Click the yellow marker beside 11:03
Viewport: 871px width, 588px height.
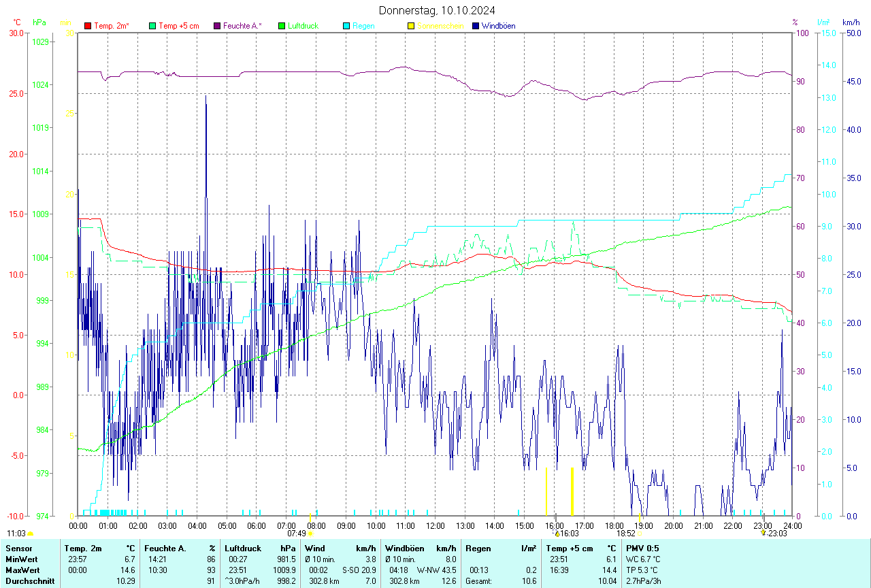31,534
